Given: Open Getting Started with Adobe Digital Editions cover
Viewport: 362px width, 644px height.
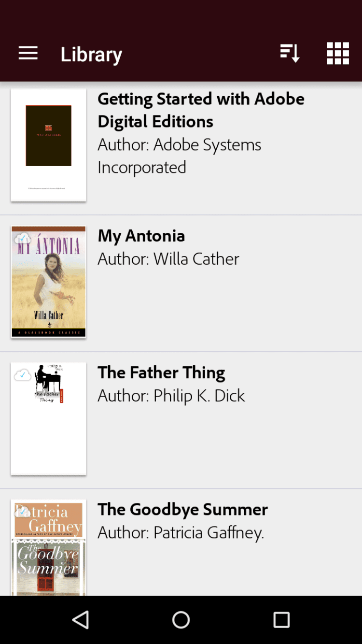Looking at the screenshot, I should (x=49, y=145).
